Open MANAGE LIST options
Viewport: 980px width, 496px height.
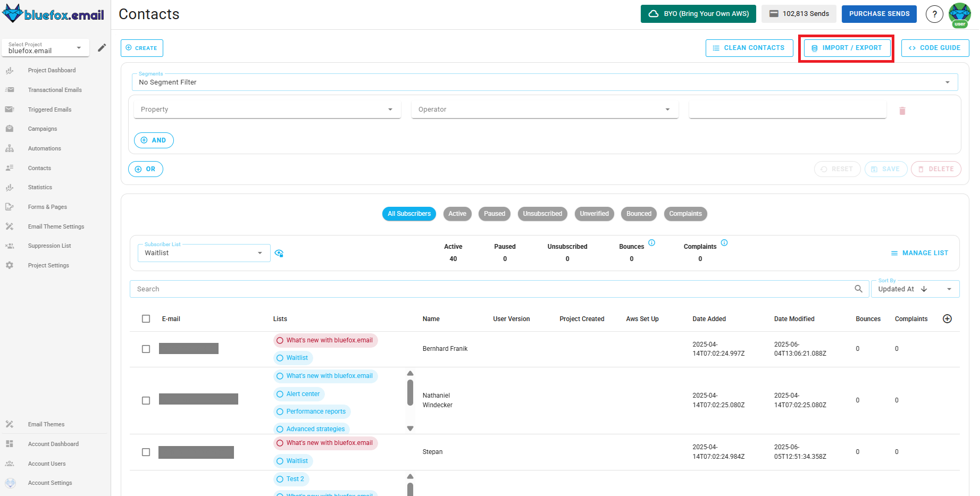click(x=919, y=253)
